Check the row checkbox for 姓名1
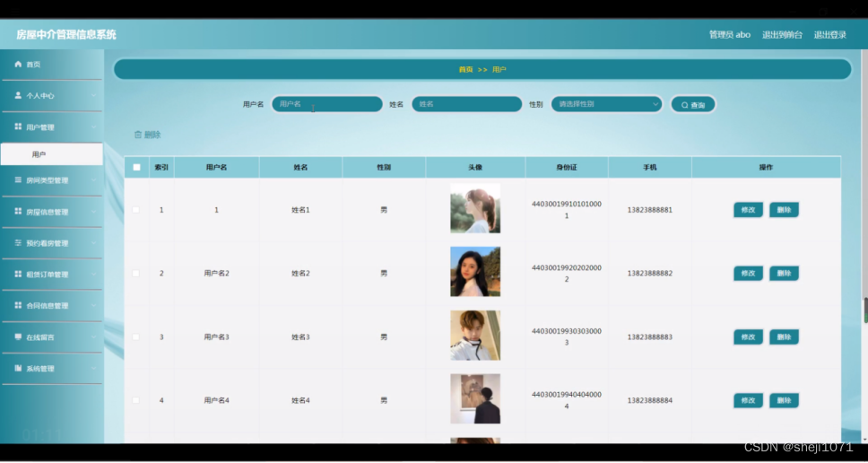Viewport: 868px width, 463px height. pyautogui.click(x=136, y=210)
